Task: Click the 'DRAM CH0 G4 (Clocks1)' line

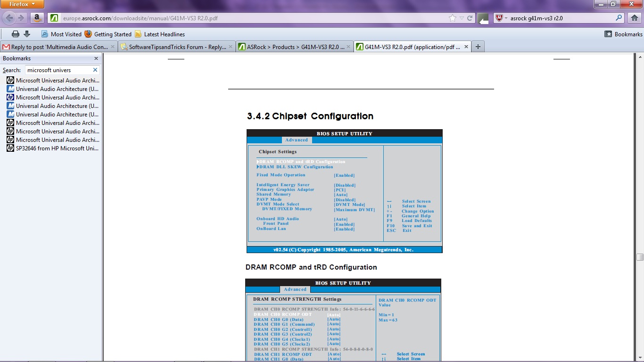Action: tap(282, 339)
